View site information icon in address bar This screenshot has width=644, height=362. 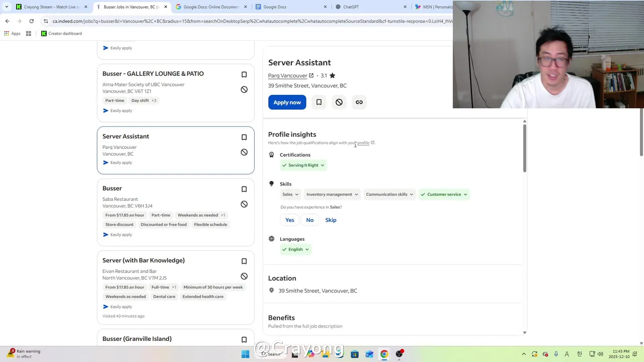[46, 21]
